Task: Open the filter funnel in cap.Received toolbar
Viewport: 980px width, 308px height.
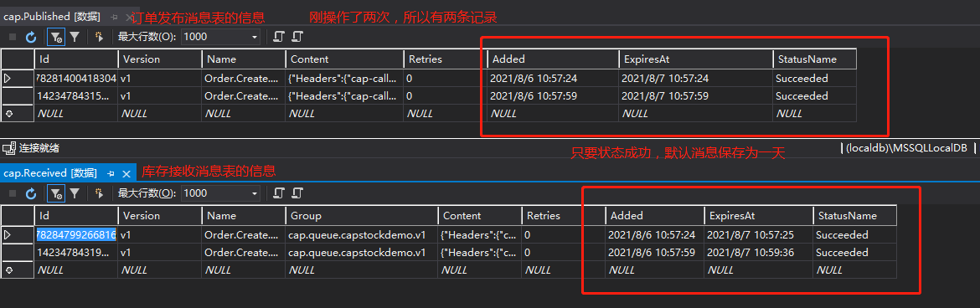Action: (75, 193)
